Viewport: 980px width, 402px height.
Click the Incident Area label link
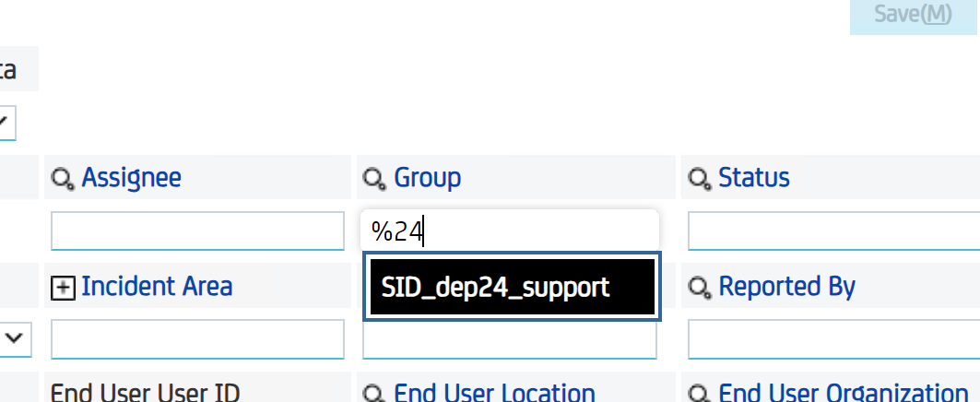click(x=157, y=287)
